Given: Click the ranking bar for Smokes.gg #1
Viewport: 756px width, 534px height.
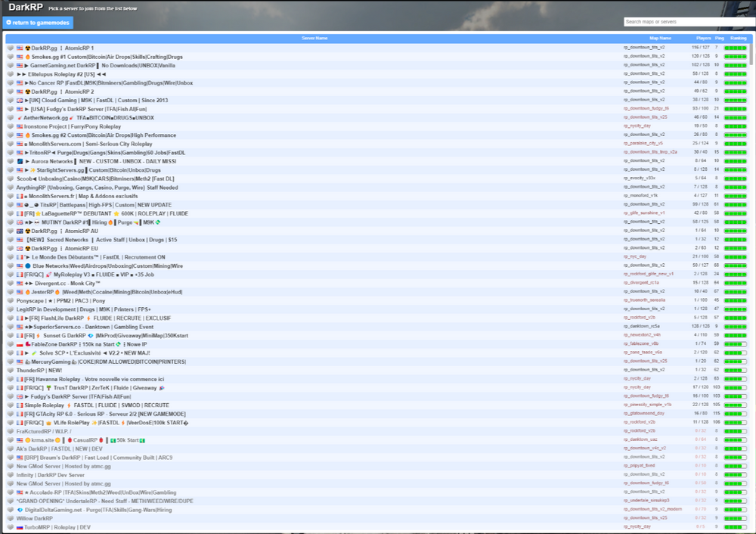Looking at the screenshot, I should (x=735, y=57).
